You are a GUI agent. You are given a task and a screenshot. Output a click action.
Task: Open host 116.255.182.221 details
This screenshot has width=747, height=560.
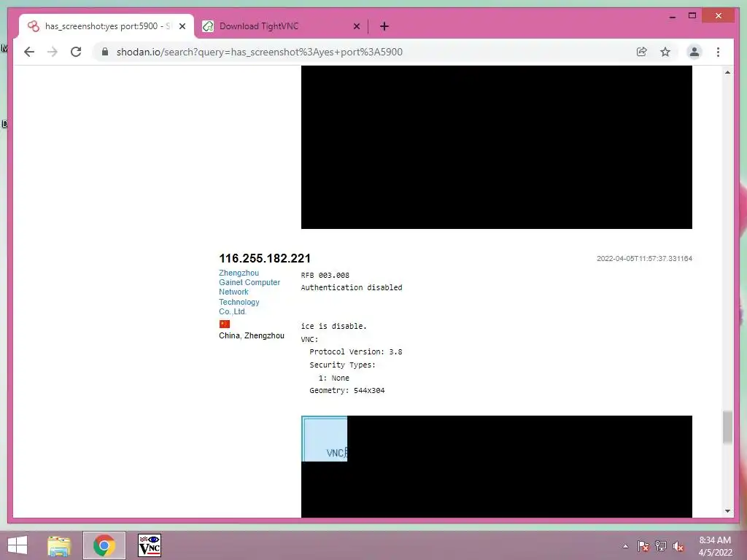pyautogui.click(x=265, y=259)
